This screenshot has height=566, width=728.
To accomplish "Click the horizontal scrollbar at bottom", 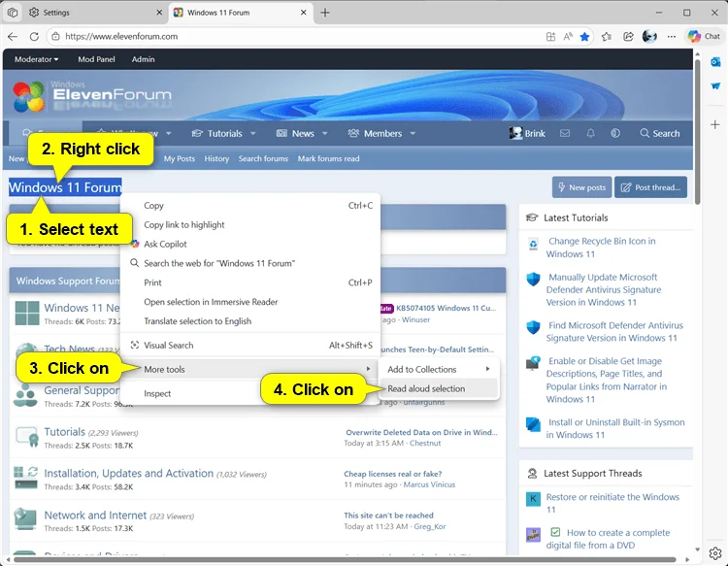I will point(344,559).
